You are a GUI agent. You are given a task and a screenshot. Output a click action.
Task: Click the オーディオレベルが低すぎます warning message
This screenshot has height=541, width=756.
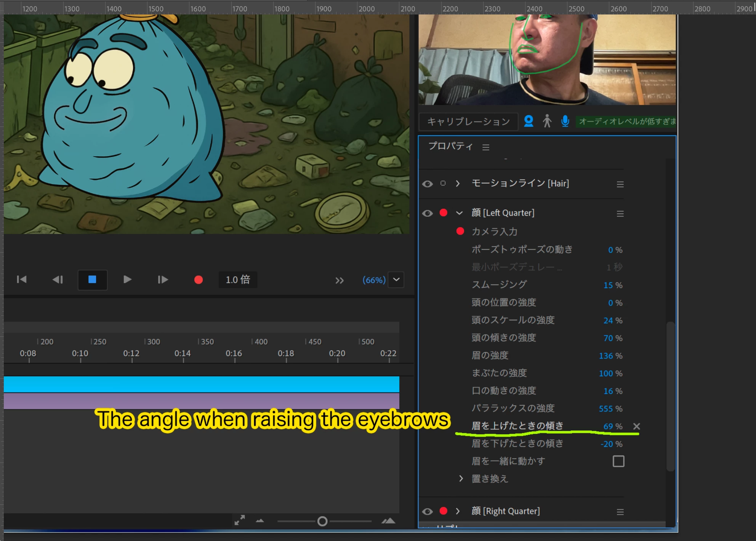tap(626, 122)
